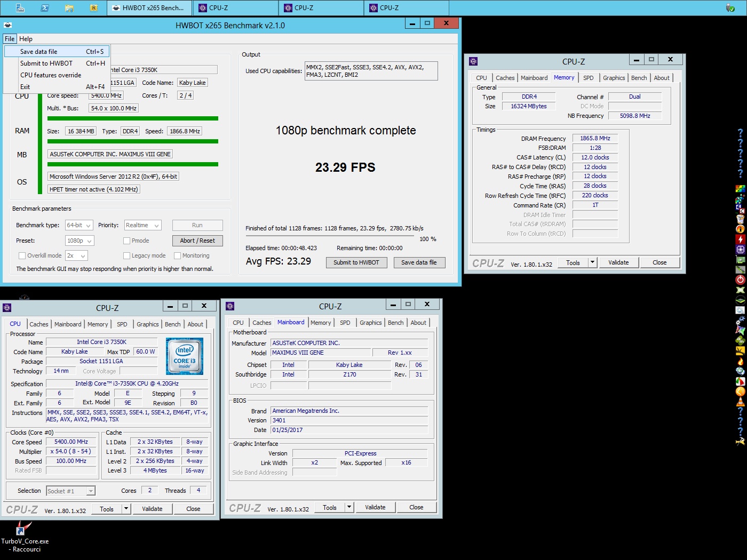Click Tools button in CPU-Z CPU window
Viewport: 747px width, 560px height.
pos(107,509)
